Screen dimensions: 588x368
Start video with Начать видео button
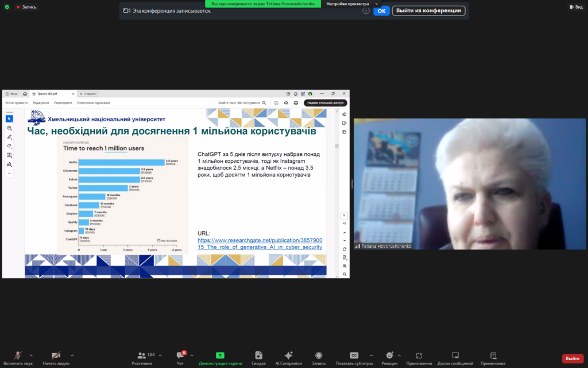pos(56,356)
